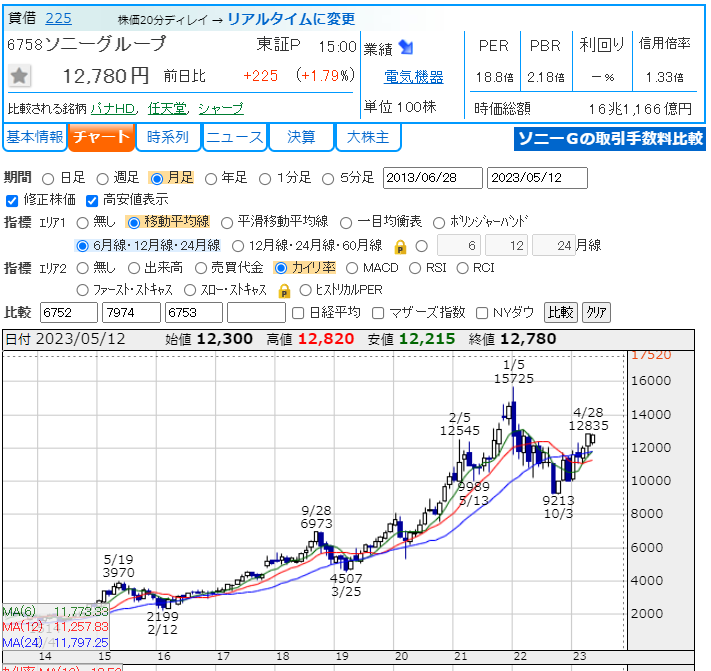Viewport: 711px width, 671px height.
Task: Select 12月線・24月線・60月線 option
Action: 238,246
